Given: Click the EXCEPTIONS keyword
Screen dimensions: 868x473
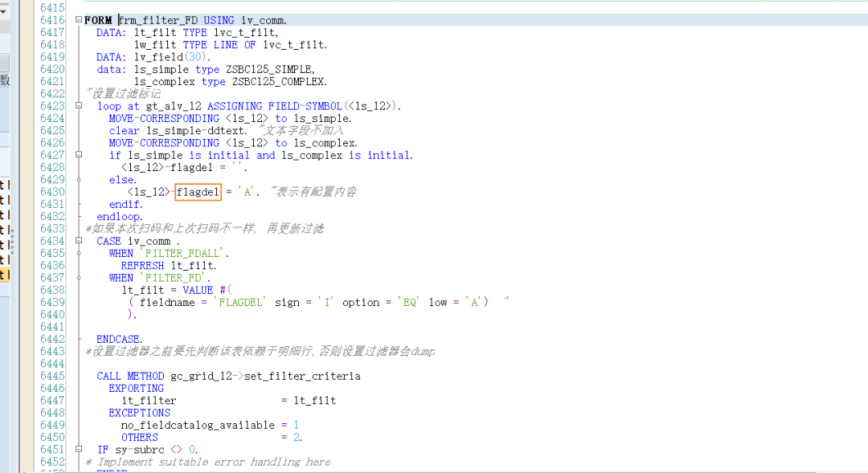Looking at the screenshot, I should click(140, 413).
